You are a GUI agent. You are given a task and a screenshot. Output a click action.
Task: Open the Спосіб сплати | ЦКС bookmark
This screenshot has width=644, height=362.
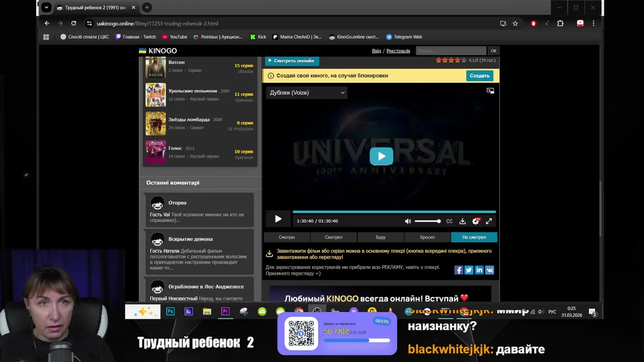pyautogui.click(x=85, y=37)
